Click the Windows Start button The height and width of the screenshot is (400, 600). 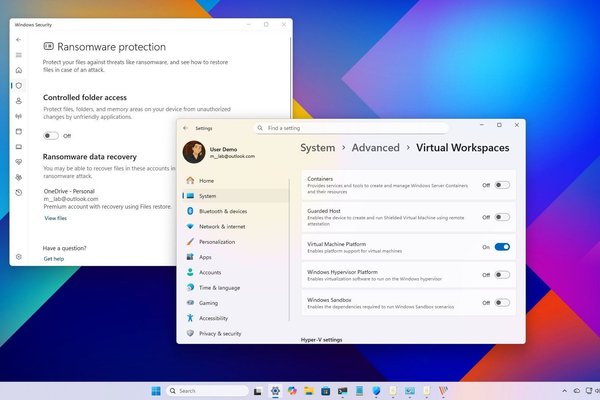pyautogui.click(x=156, y=391)
